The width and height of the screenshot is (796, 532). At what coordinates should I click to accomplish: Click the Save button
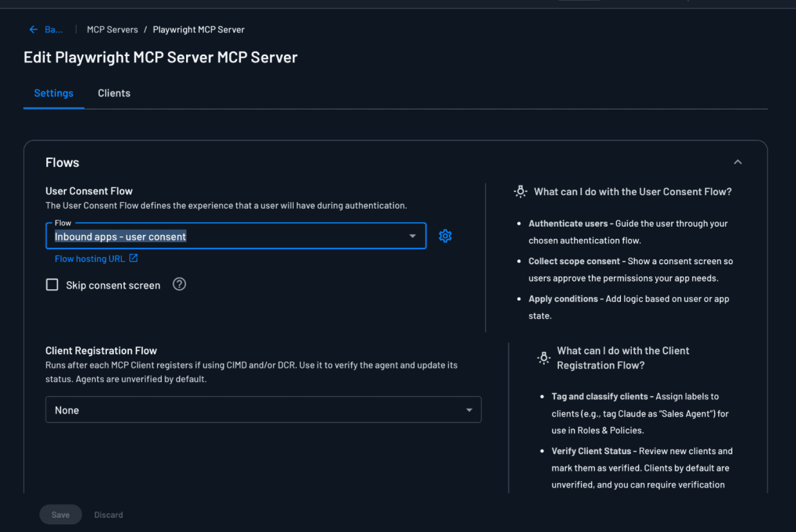61,515
